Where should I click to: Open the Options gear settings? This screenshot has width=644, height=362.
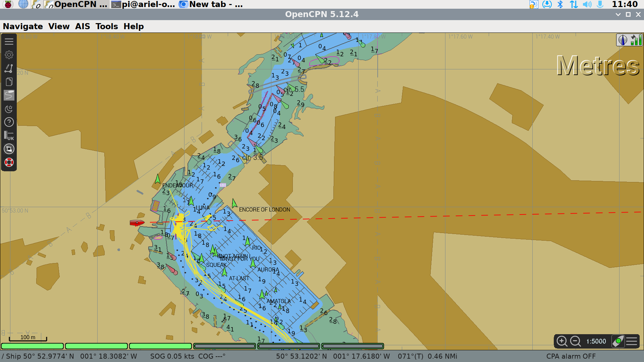click(9, 55)
